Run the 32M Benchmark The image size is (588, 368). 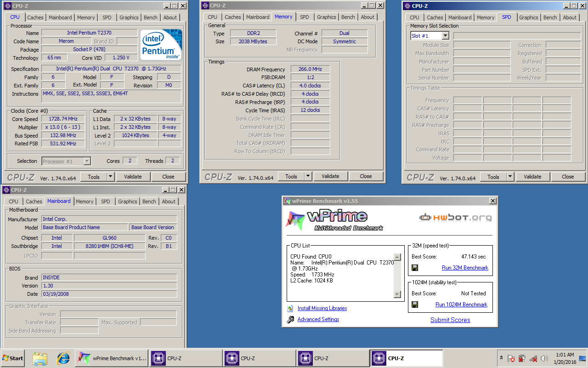pos(465,268)
